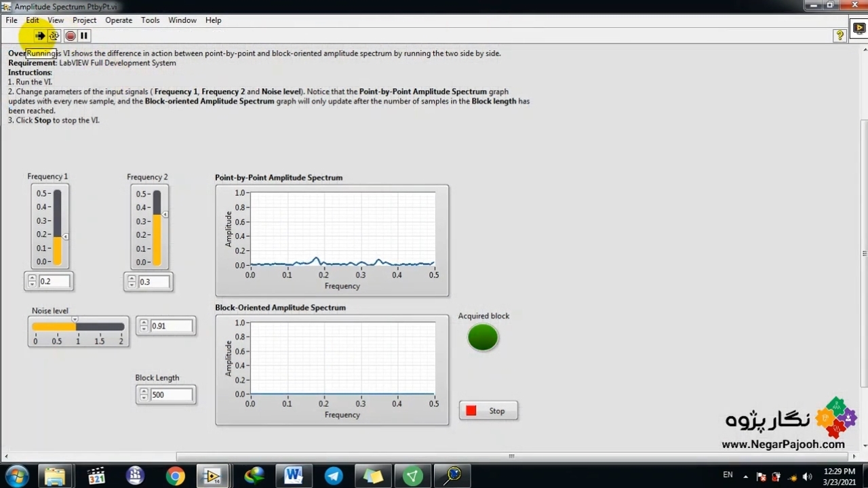Click the Noise level horizontal slider
Viewport: 868px width, 488px height.
coord(78,327)
